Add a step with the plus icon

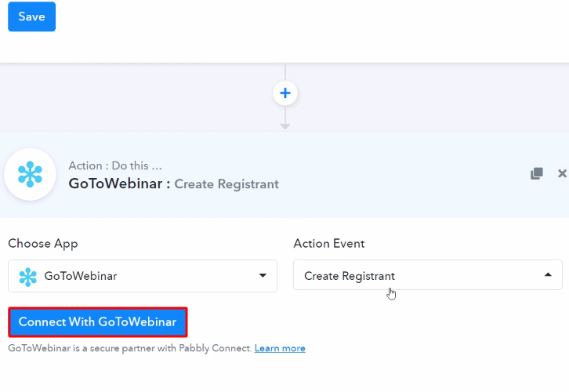click(x=285, y=93)
